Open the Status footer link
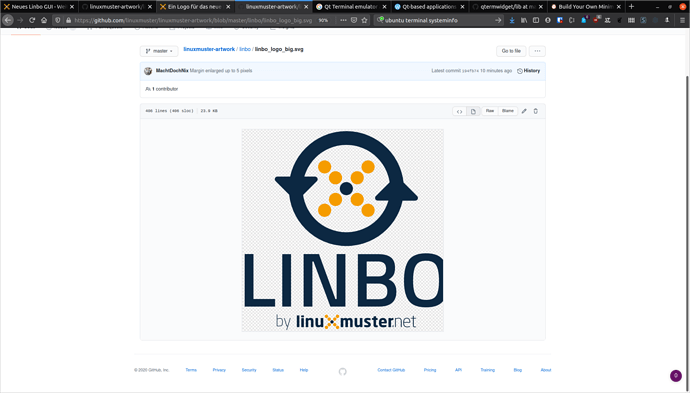This screenshot has width=690, height=393. (278, 370)
